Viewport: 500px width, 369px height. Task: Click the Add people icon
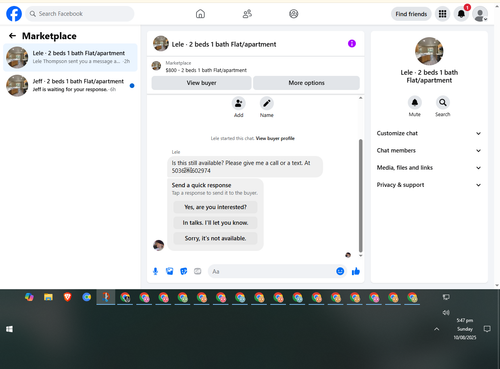coord(239,103)
